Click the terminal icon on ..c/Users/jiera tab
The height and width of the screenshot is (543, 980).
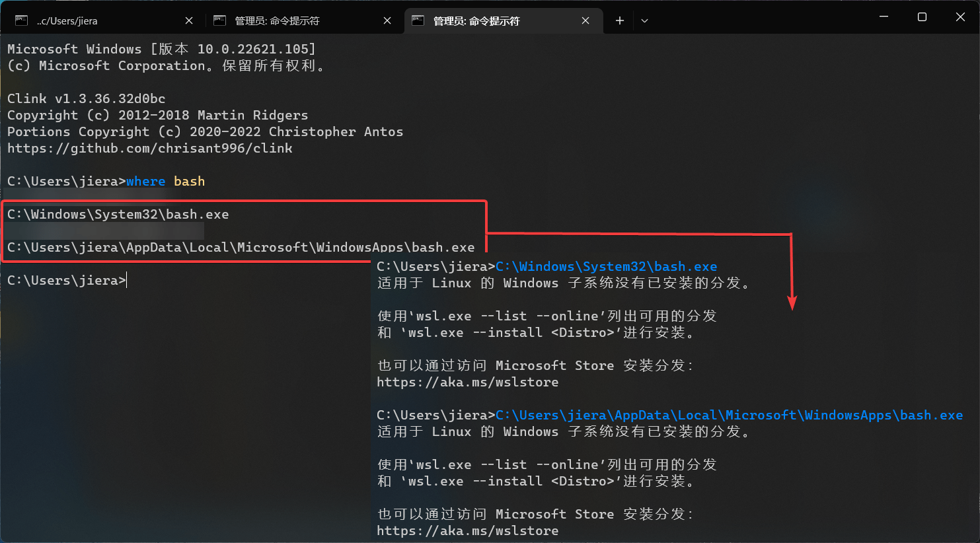click(21, 20)
